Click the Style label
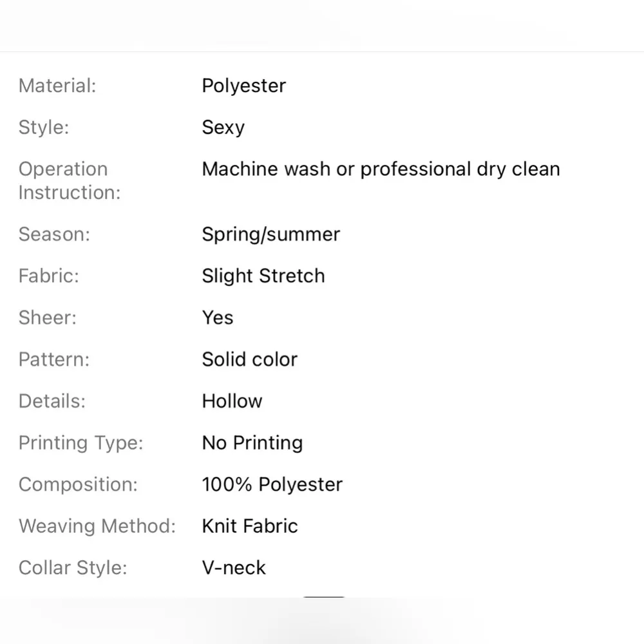The width and height of the screenshot is (644, 644). [44, 128]
